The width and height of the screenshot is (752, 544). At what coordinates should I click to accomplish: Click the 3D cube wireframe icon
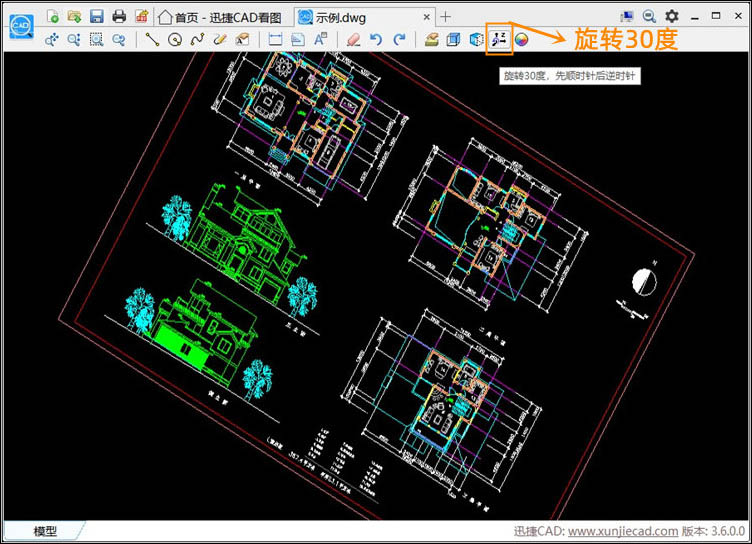click(476, 39)
